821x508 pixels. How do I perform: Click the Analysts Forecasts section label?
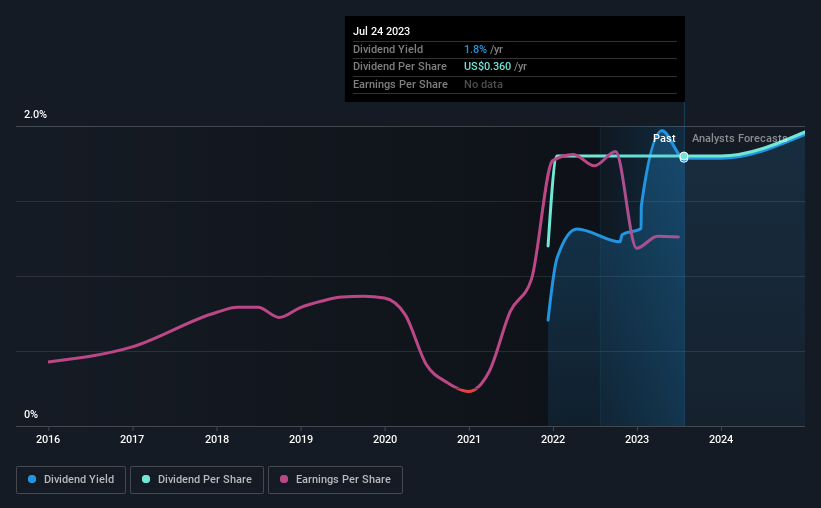click(x=739, y=138)
